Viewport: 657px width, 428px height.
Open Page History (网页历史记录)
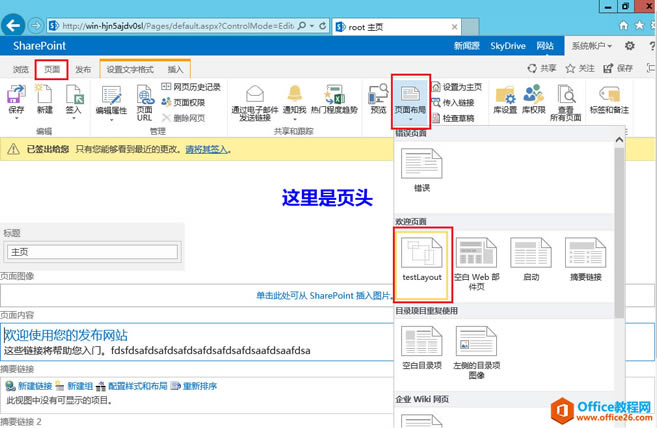pos(191,87)
